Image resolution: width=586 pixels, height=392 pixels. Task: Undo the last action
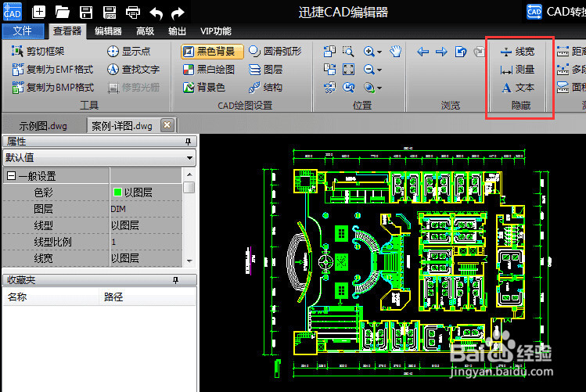(156, 13)
